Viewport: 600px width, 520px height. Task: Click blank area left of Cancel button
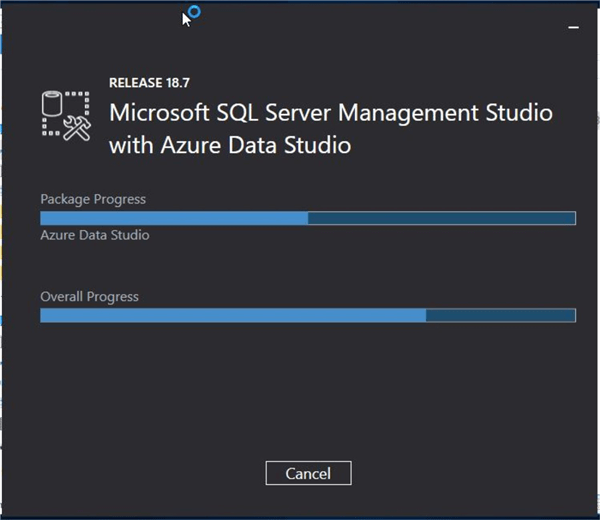[150, 473]
